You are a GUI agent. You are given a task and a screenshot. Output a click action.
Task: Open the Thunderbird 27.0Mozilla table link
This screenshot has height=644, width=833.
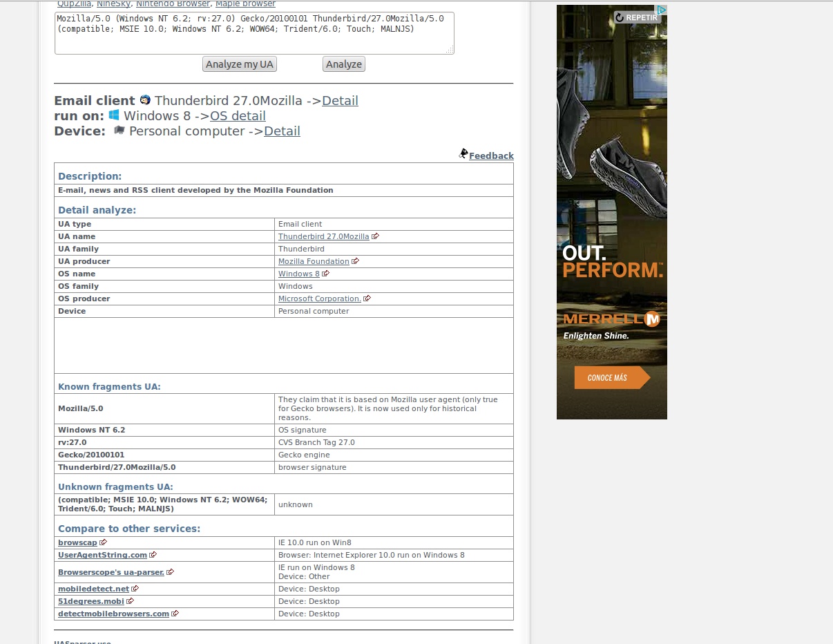click(324, 236)
